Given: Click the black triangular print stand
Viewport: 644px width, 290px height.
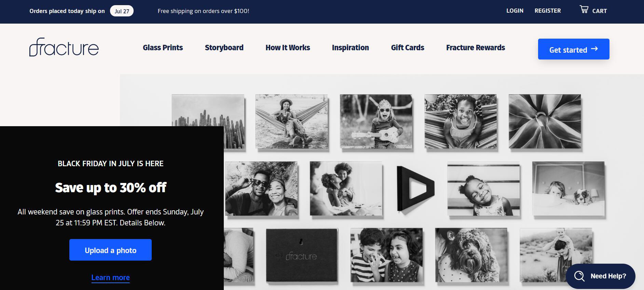Looking at the screenshot, I should point(415,188).
